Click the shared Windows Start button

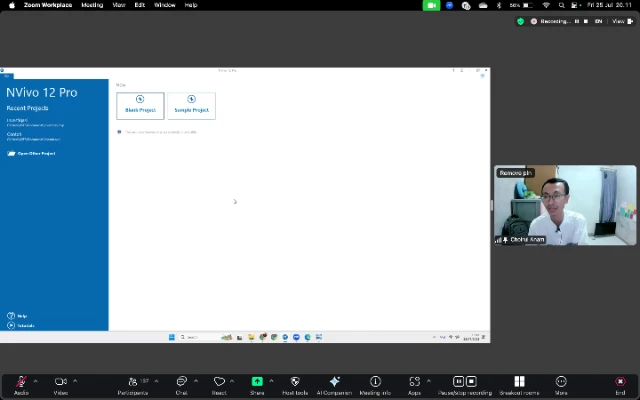point(172,337)
